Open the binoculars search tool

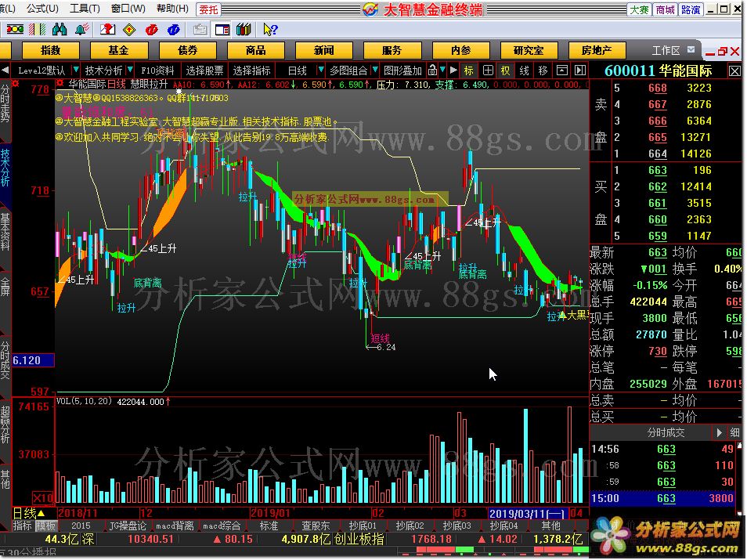point(60,30)
